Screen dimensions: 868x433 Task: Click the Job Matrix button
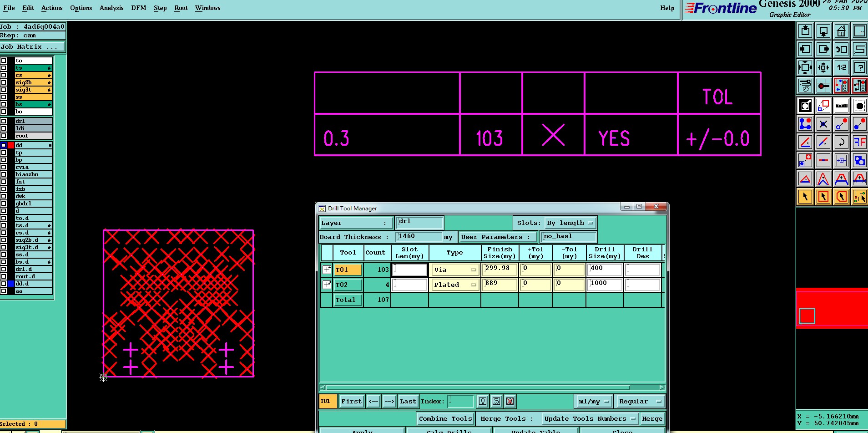click(33, 47)
